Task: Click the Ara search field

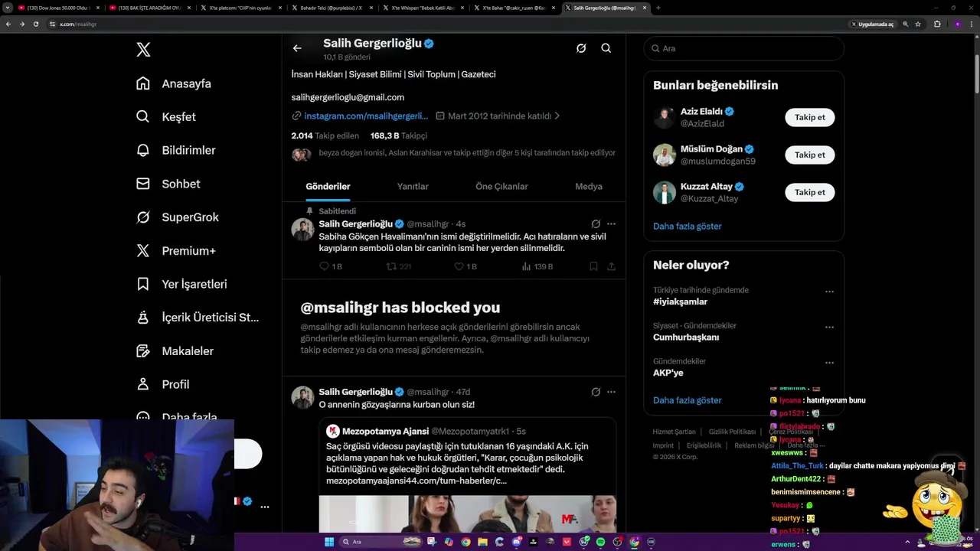Action: (x=743, y=48)
